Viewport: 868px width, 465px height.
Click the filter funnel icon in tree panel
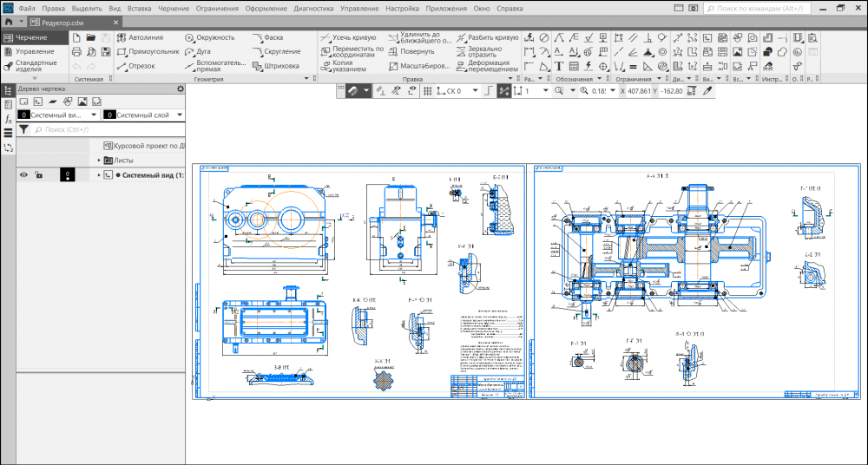pos(24,128)
